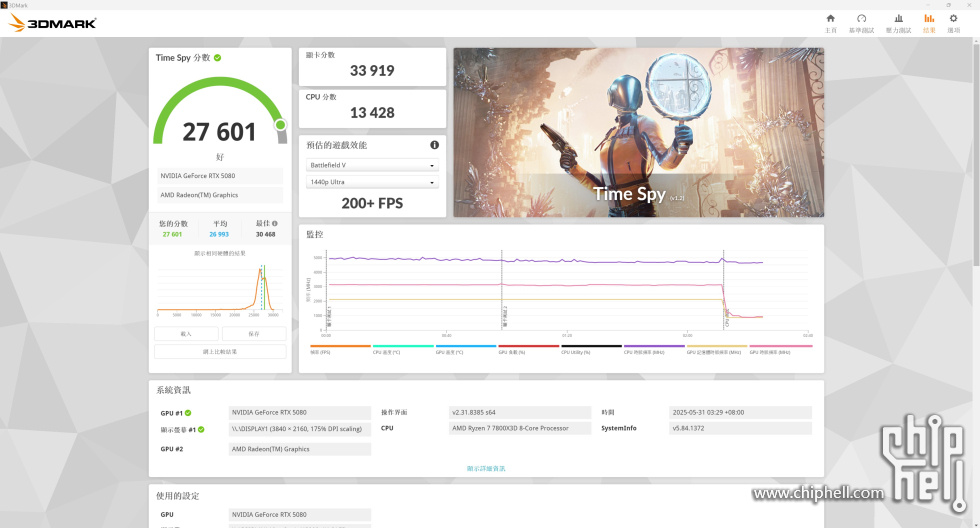Toggle the GPU 負載 (%) red legend item
The image size is (980, 528).
coord(529,349)
